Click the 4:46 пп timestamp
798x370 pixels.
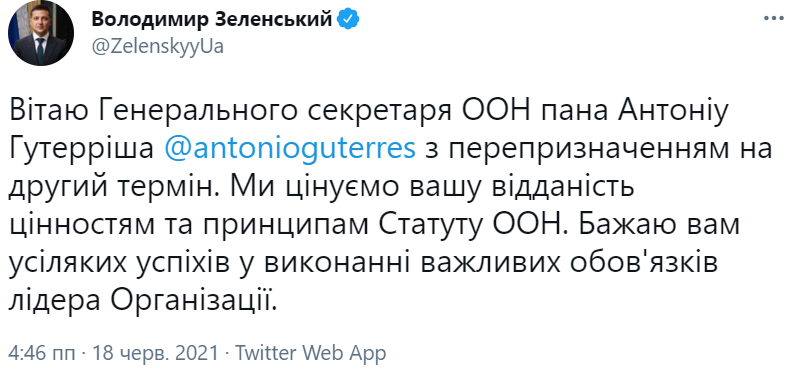42,352
